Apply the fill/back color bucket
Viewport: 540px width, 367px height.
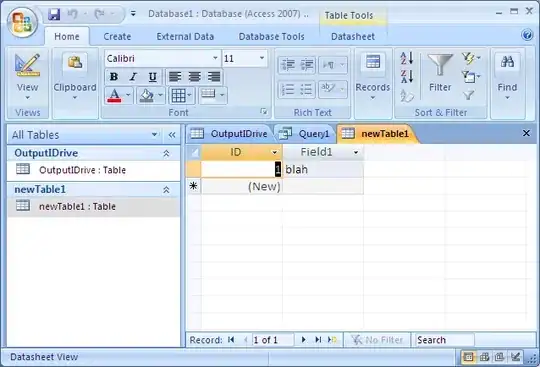(147, 95)
